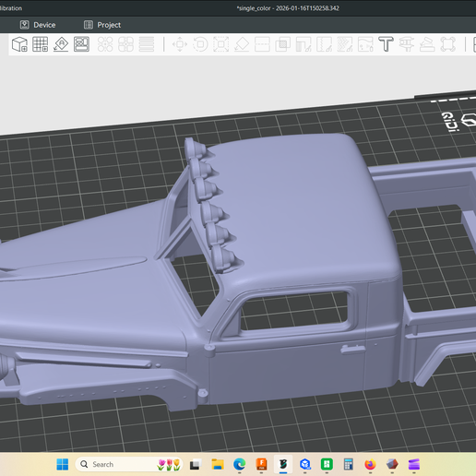This screenshot has height=476, width=476.
Task: Open Variable layer height tool
Action: tap(147, 44)
